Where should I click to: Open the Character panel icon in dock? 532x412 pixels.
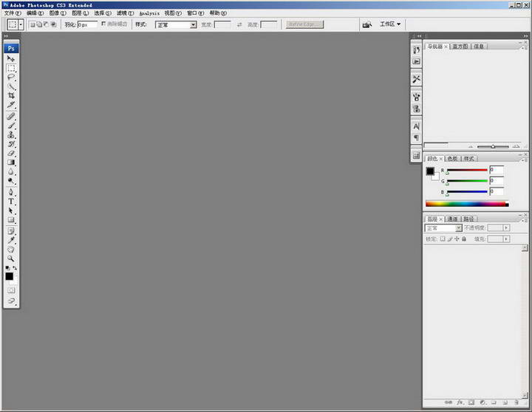point(416,126)
